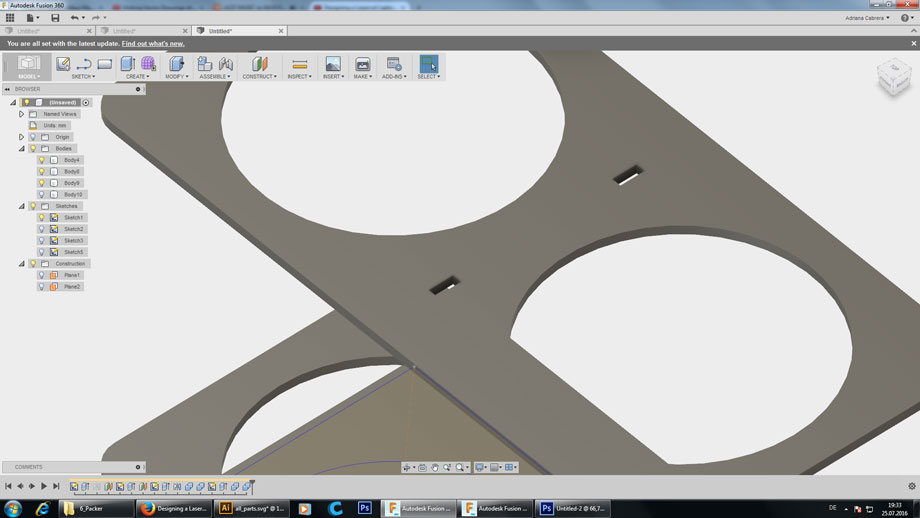Screen dimensions: 920x518
Task: Click the Add-Ins scripts icon
Action: click(x=394, y=63)
